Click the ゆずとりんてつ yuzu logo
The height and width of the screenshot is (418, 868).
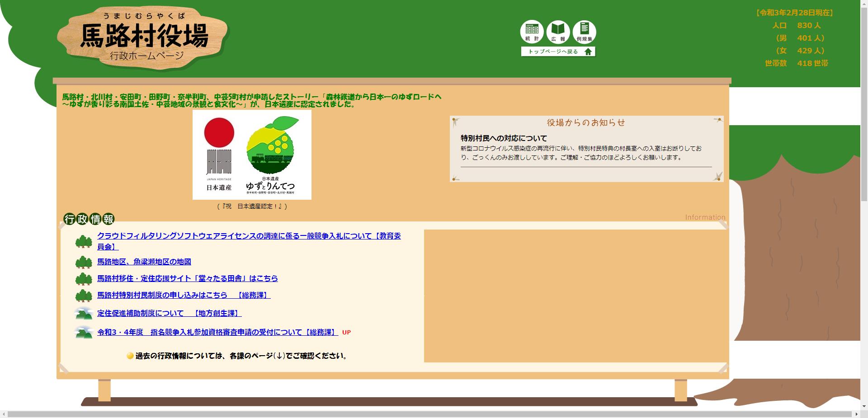point(270,154)
